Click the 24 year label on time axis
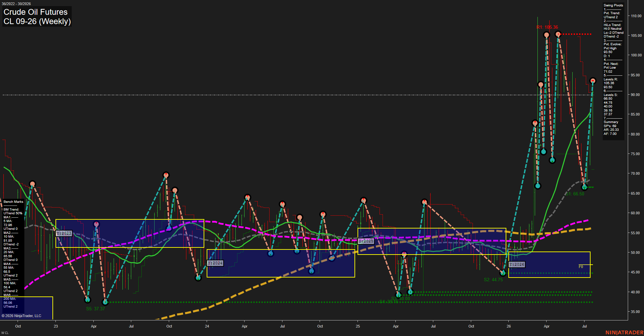The width and height of the screenshot is (644, 336). tap(207, 326)
